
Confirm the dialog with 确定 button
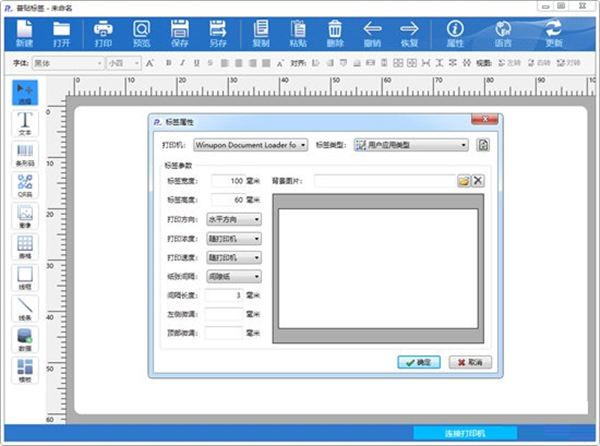(x=418, y=361)
